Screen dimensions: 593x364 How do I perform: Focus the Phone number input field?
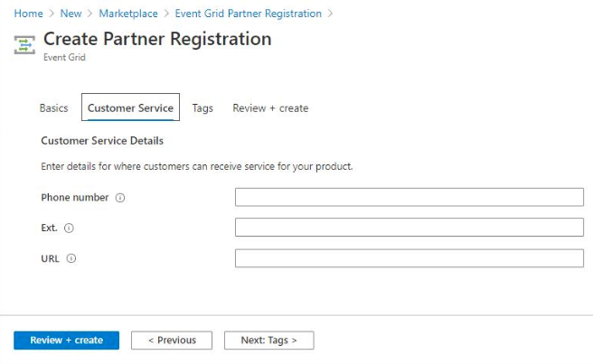coord(409,198)
